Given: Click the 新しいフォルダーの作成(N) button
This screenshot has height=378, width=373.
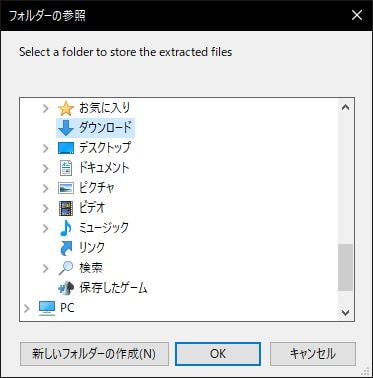Looking at the screenshot, I should (94, 354).
